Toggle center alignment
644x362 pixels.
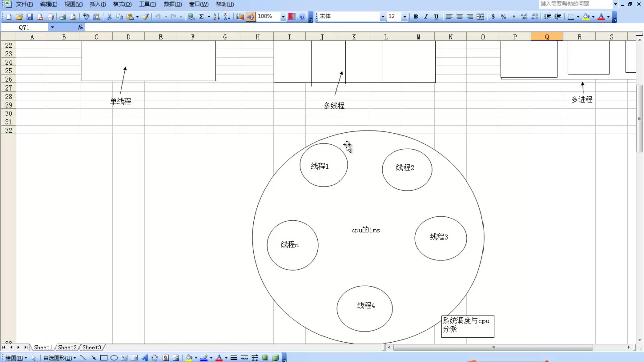[x=459, y=17]
